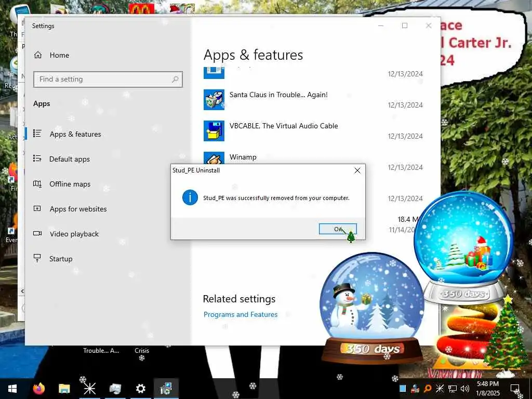The height and width of the screenshot is (399, 532).
Task: Click the desktop Christmas tree decoration widget
Action: pos(506,336)
